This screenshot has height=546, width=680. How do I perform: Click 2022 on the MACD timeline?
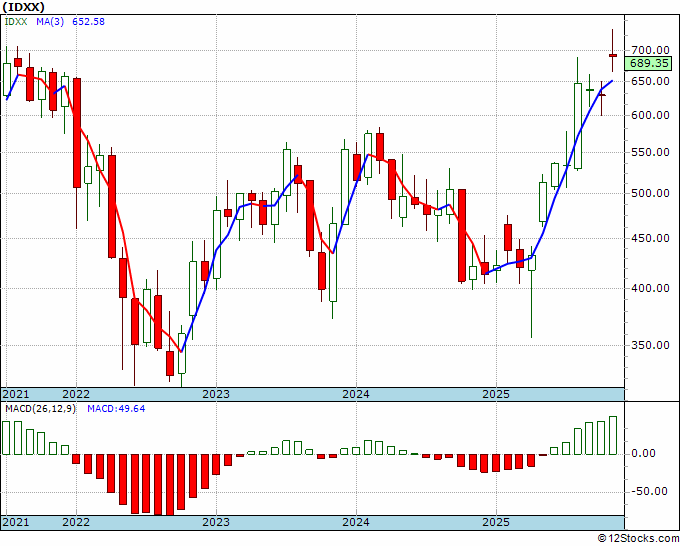pos(76,522)
